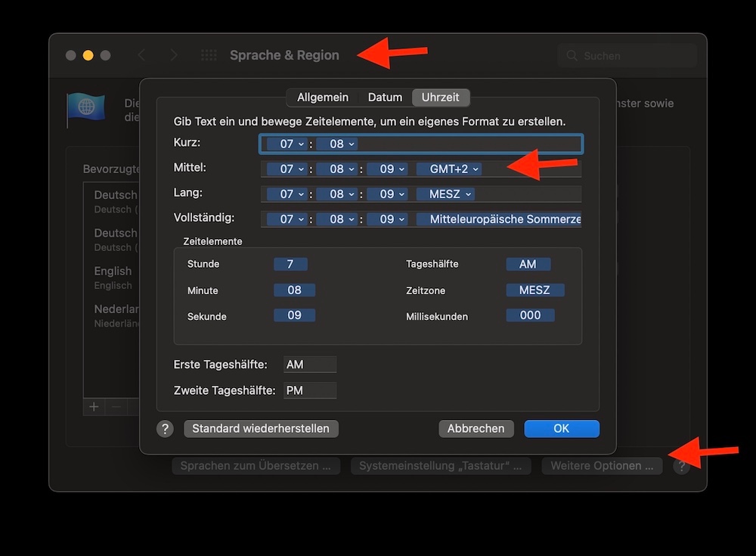The width and height of the screenshot is (756, 556).
Task: Click Standard wiederherstellen button
Action: click(x=261, y=429)
